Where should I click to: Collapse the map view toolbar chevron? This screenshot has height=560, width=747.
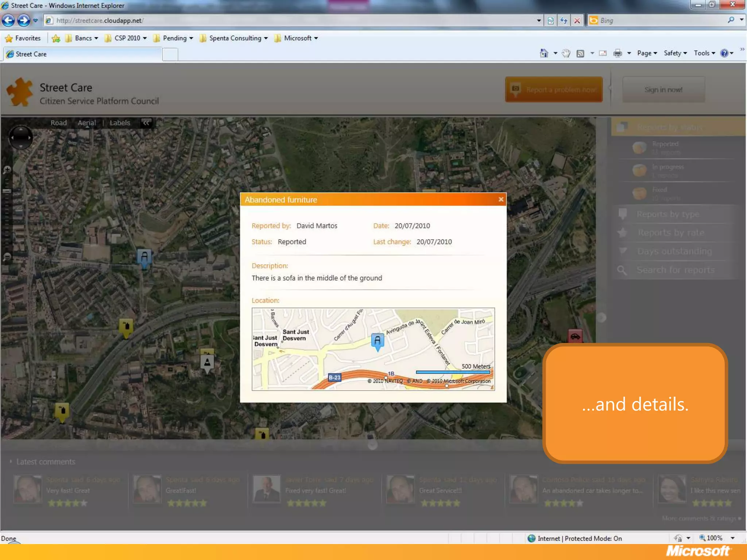click(x=146, y=123)
